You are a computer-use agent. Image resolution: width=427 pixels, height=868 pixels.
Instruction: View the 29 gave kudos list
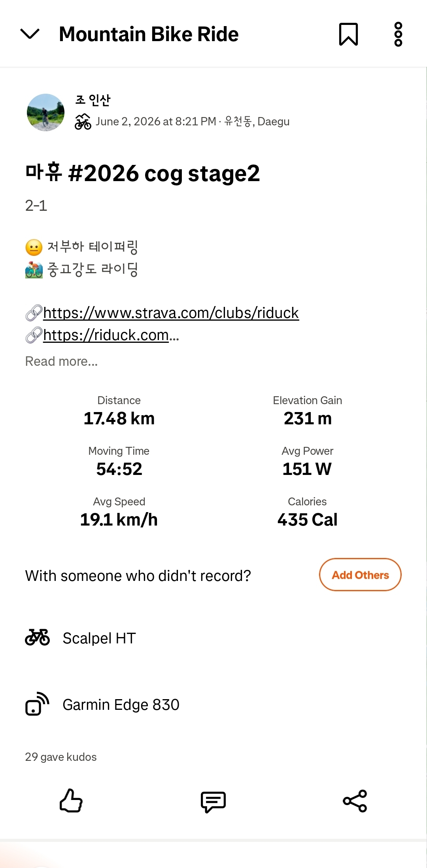(61, 757)
